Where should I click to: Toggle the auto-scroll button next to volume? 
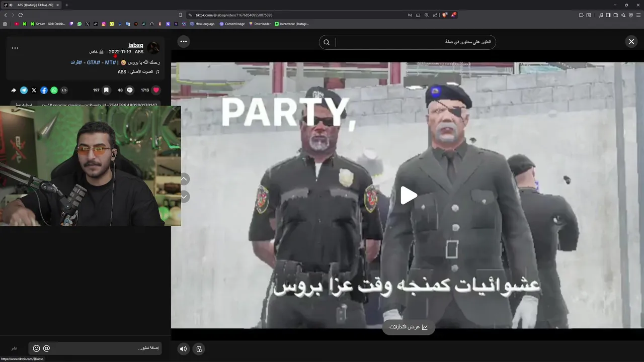[x=199, y=349]
